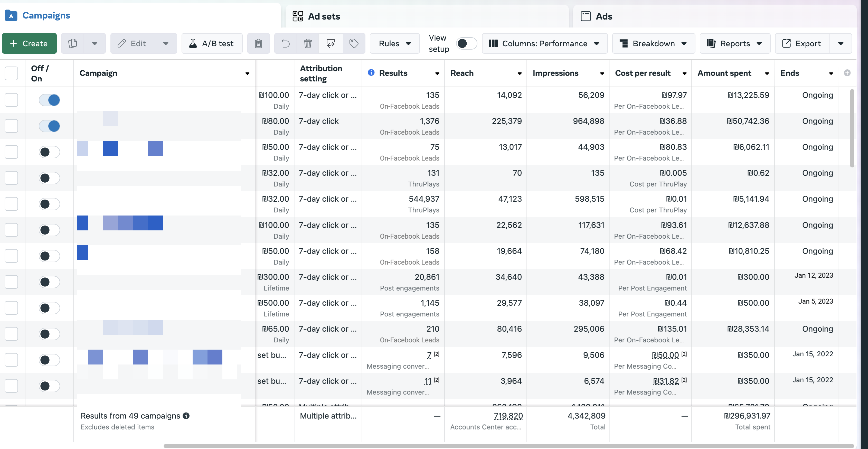
Task: Switch off the first campaign's toggle
Action: pos(50,100)
